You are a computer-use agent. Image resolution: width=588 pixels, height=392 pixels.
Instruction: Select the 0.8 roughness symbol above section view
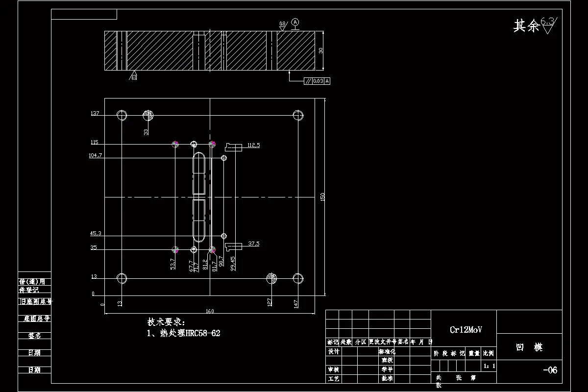[282, 25]
